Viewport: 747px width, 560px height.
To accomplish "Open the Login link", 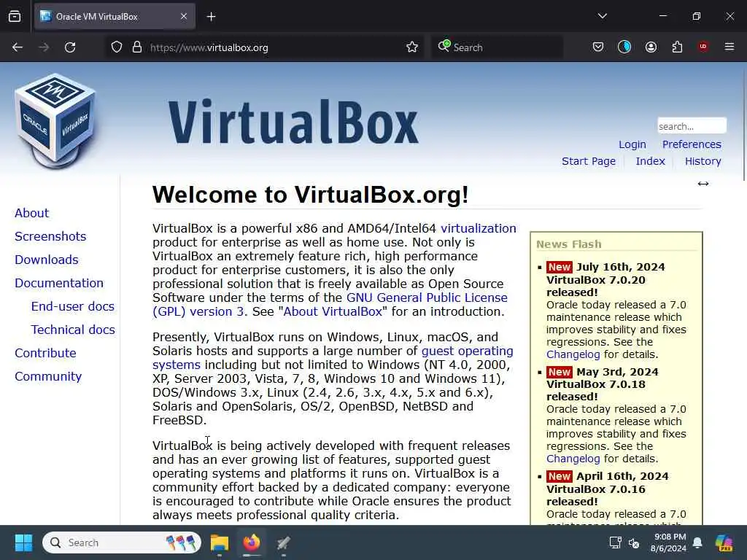I will click(632, 144).
